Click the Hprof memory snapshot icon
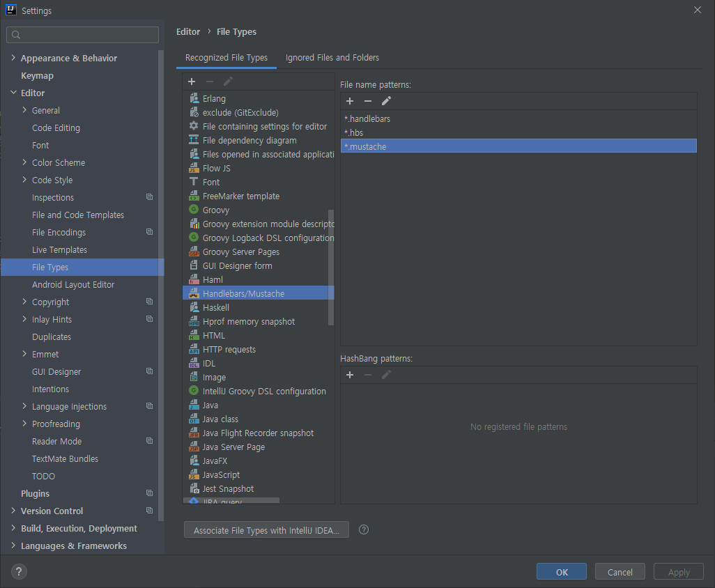Screen dimensions: 715x588 click(194, 321)
